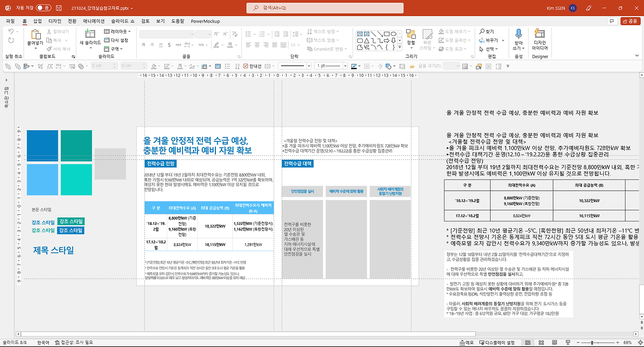This screenshot has height=347, width=644.
Task: Click the 안전점검을 실시 header box
Action: 302,191
